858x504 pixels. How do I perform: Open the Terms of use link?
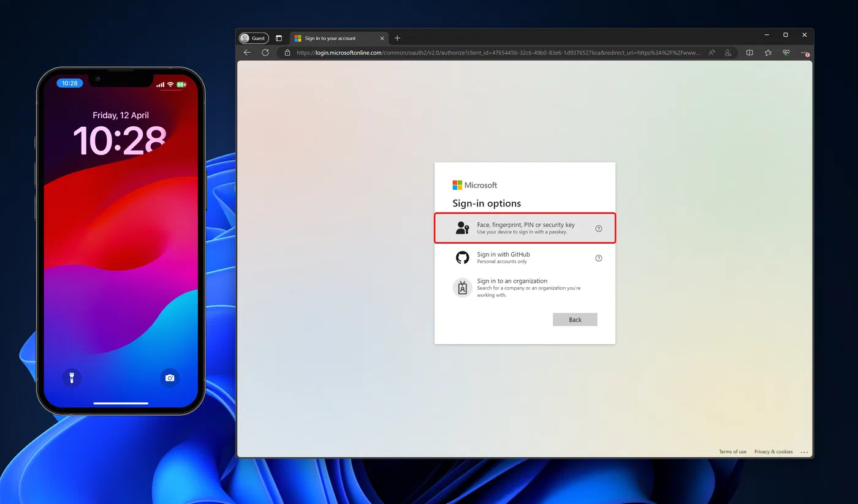point(732,452)
